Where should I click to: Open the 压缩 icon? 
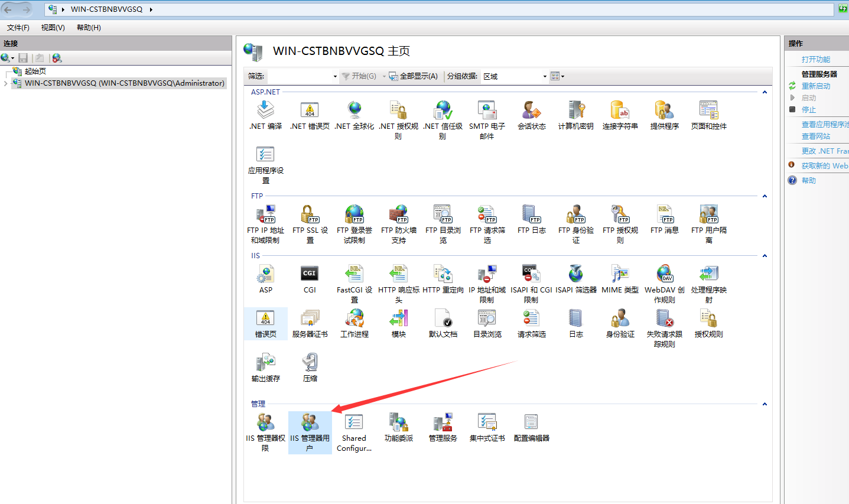tap(310, 368)
